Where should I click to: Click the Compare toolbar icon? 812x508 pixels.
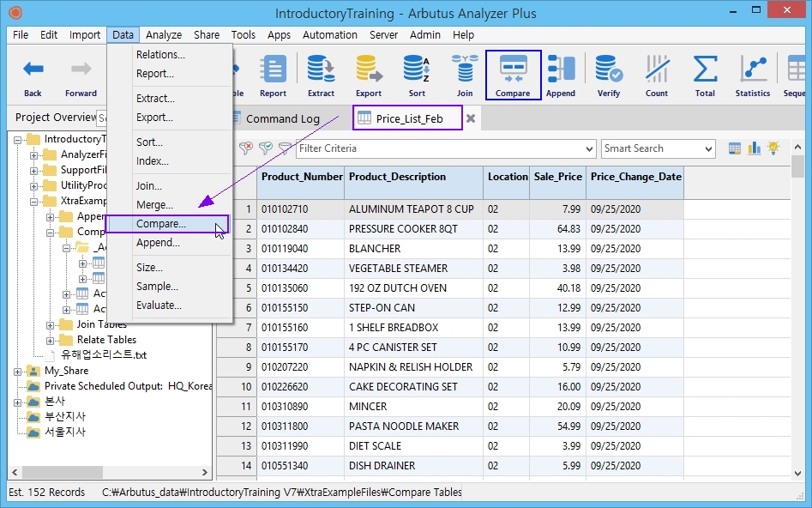(x=513, y=69)
